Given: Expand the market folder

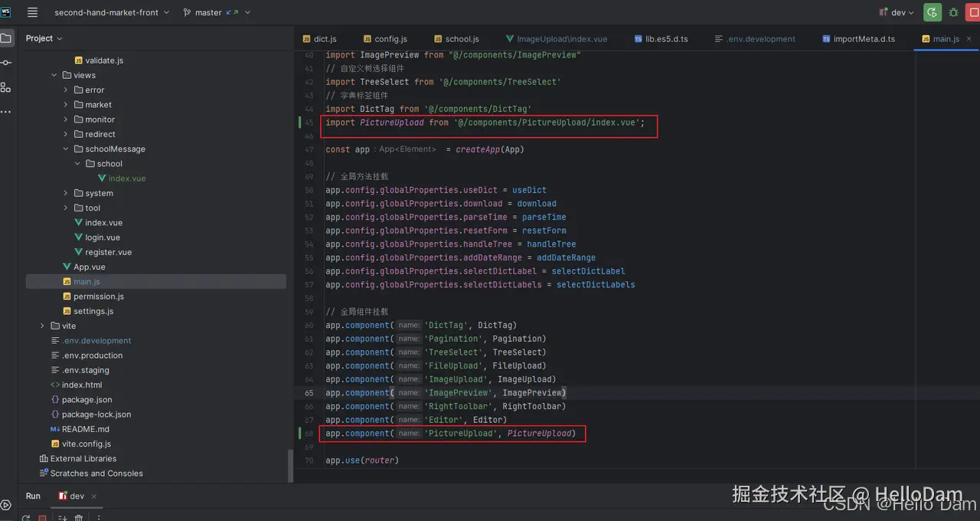Looking at the screenshot, I should click(66, 104).
